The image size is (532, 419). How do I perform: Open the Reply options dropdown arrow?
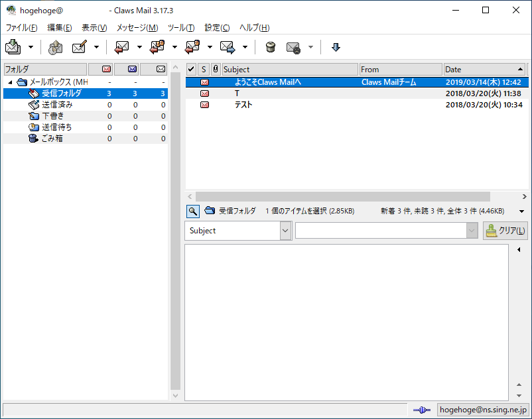[139, 47]
